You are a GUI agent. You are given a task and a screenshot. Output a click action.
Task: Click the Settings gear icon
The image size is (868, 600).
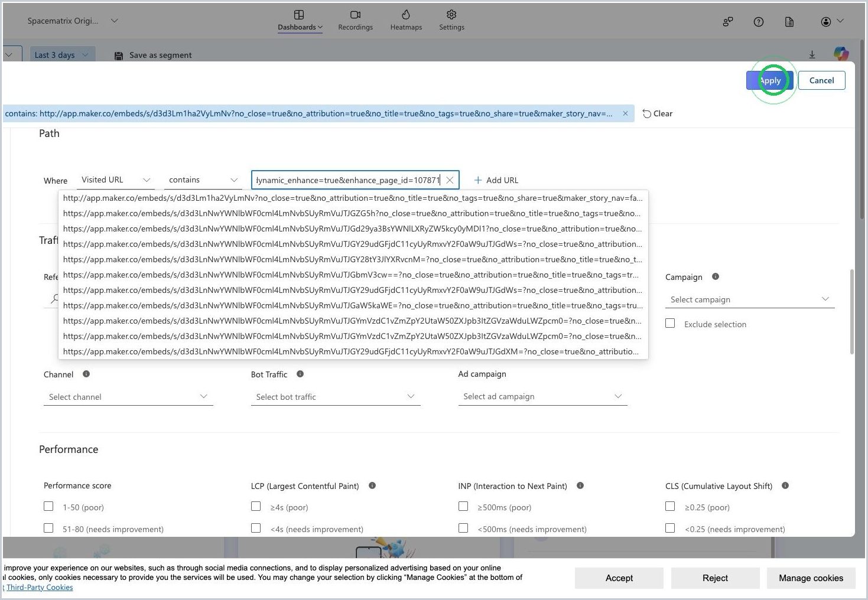click(451, 14)
